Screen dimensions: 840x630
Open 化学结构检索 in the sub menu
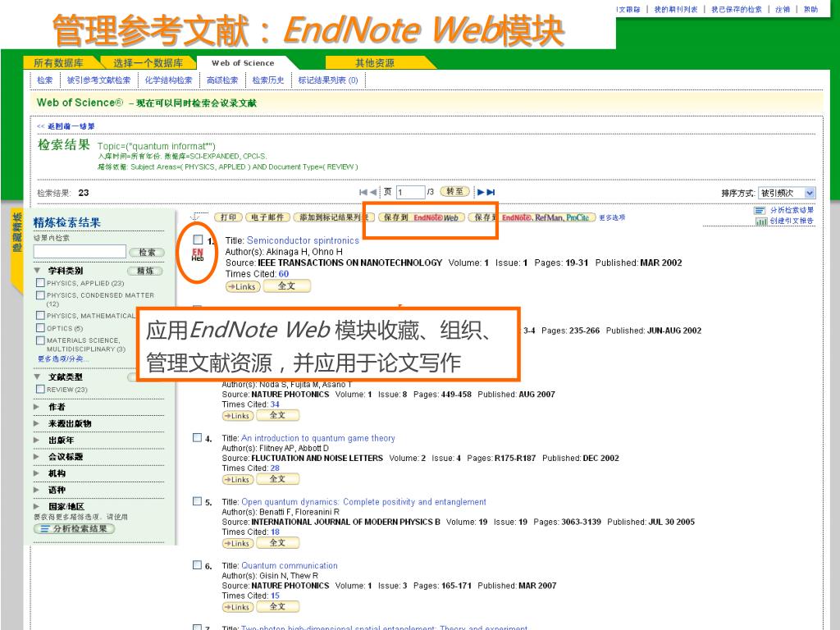(x=168, y=80)
